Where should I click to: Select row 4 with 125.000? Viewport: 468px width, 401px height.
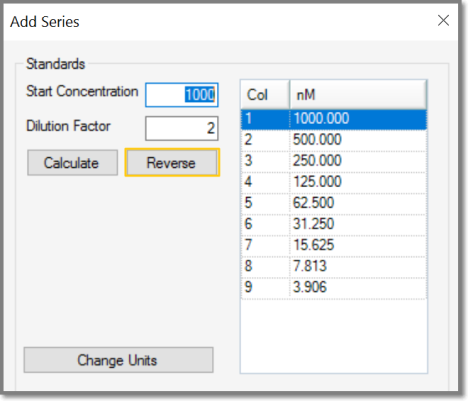point(334,182)
